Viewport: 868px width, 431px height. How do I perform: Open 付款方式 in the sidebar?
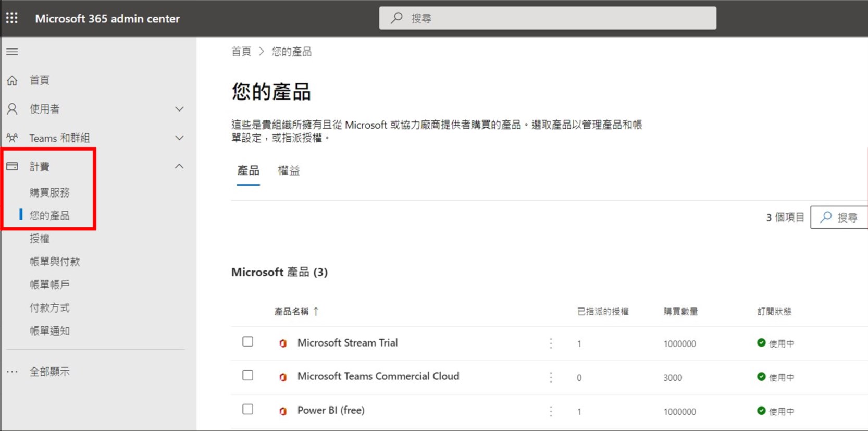[49, 308]
